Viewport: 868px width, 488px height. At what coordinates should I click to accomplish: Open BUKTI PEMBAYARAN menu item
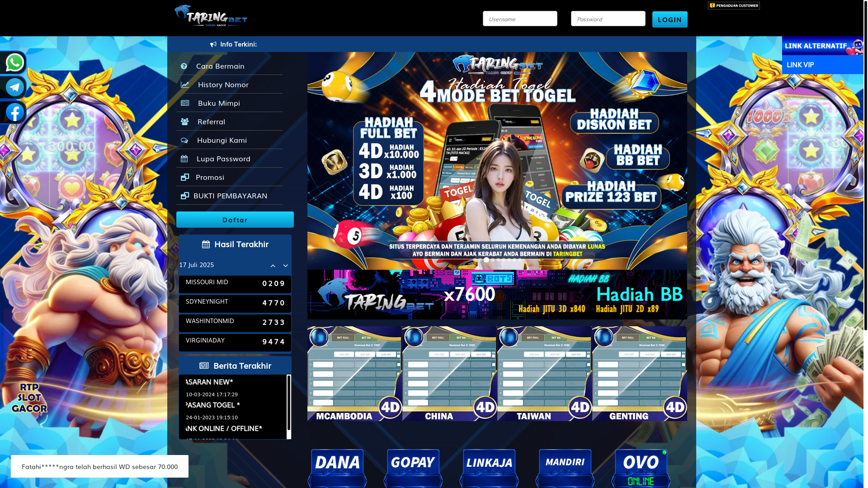pyautogui.click(x=229, y=196)
